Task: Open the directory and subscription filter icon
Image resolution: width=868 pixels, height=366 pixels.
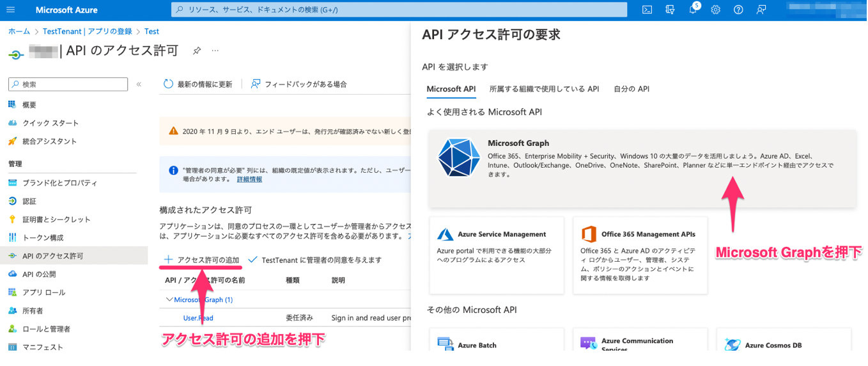Action: pos(670,10)
